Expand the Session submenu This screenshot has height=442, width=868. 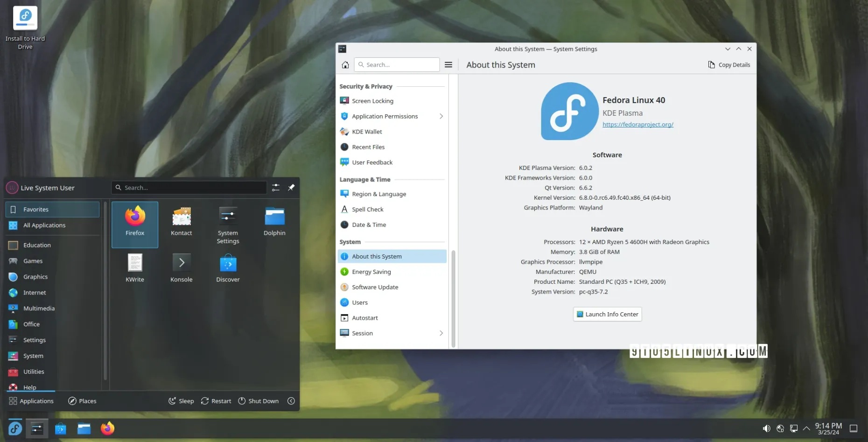pyautogui.click(x=441, y=333)
